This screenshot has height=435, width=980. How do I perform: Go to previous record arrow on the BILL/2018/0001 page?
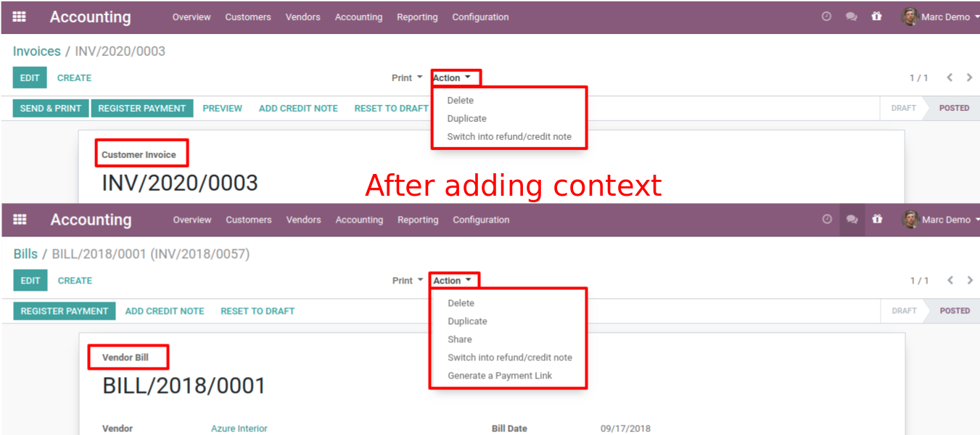(x=950, y=281)
